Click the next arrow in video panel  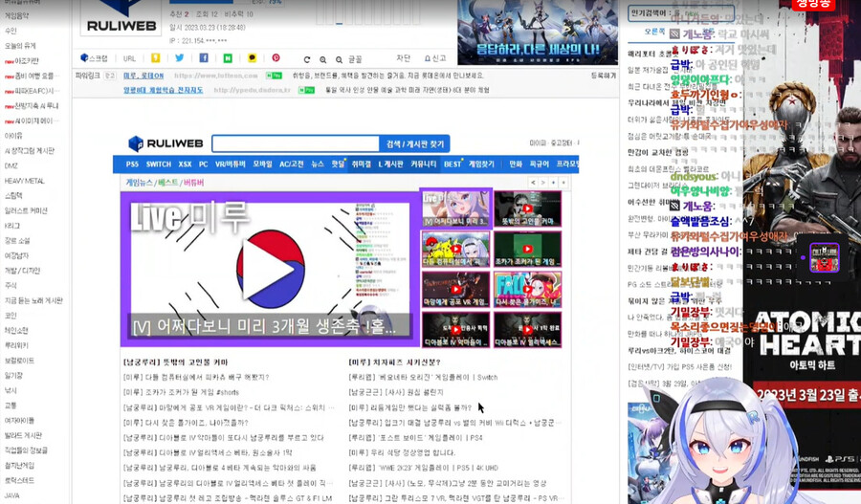(x=543, y=183)
